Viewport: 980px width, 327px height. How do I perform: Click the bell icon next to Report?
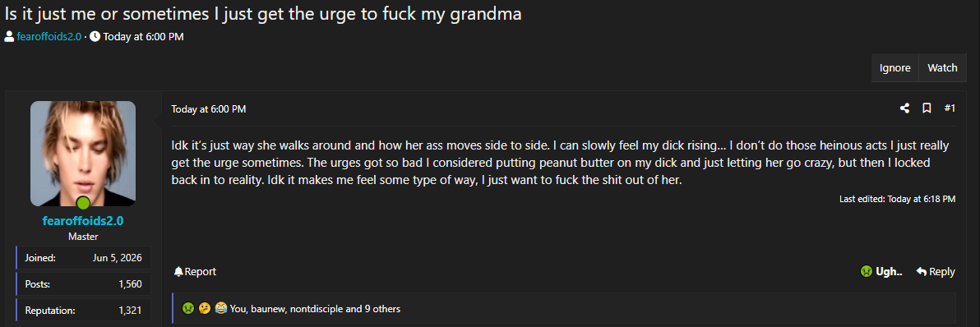178,271
